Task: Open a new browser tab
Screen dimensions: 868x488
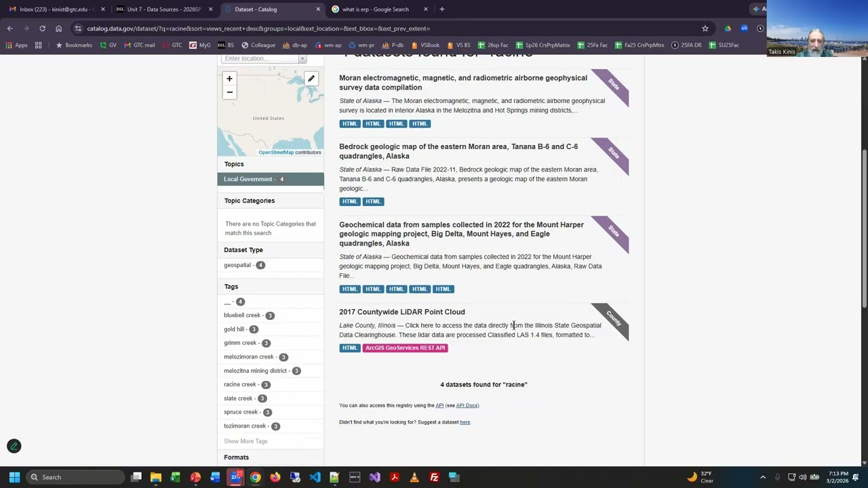Action: [441, 9]
